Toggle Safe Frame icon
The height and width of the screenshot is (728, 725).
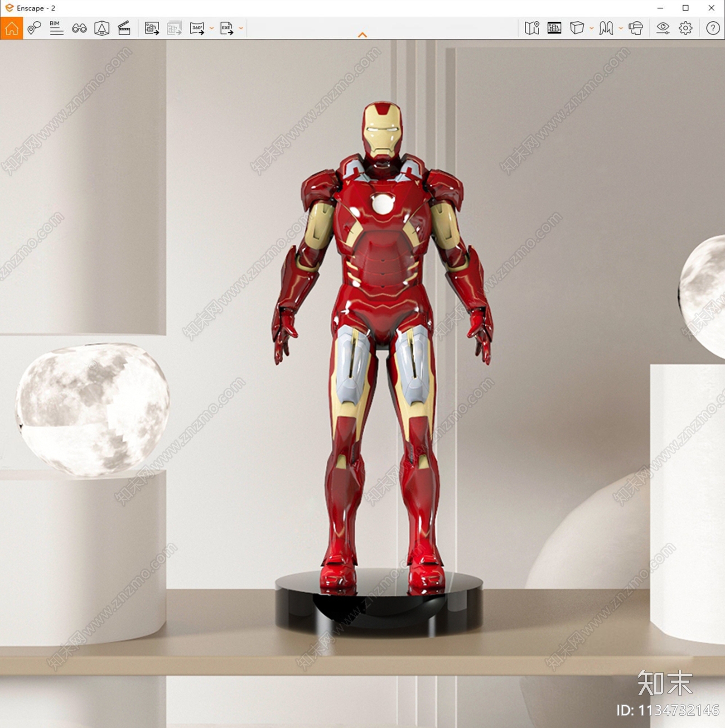tap(554, 28)
